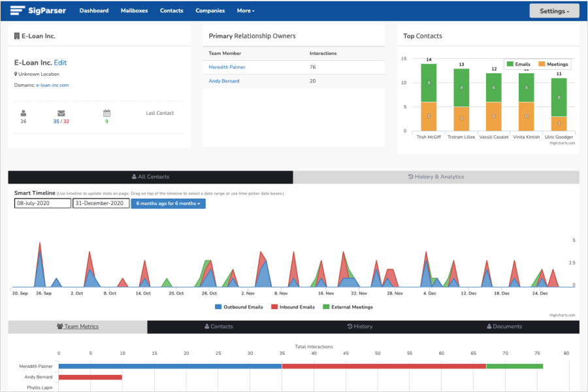Click the Highcharts.com credit under Top Contacts
Image resolution: width=588 pixels, height=392 pixels.
(562, 143)
